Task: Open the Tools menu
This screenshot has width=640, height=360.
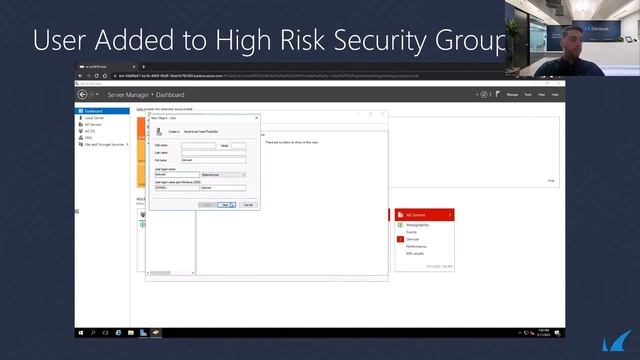Action: point(528,95)
